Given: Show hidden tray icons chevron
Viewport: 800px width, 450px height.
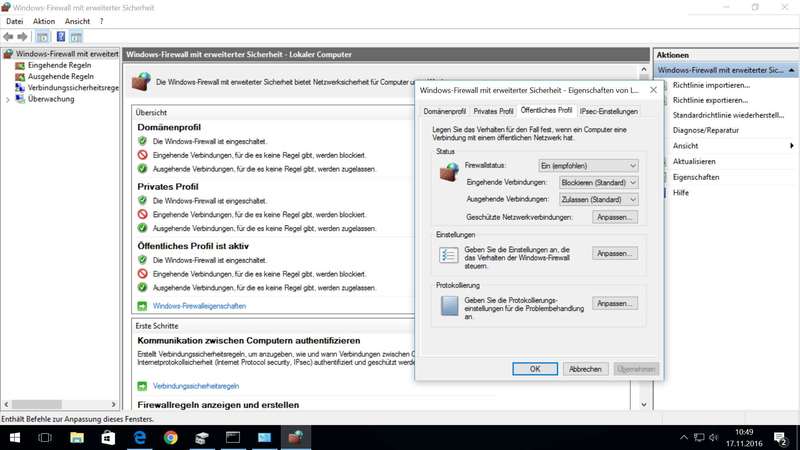Looking at the screenshot, I should (x=684, y=438).
